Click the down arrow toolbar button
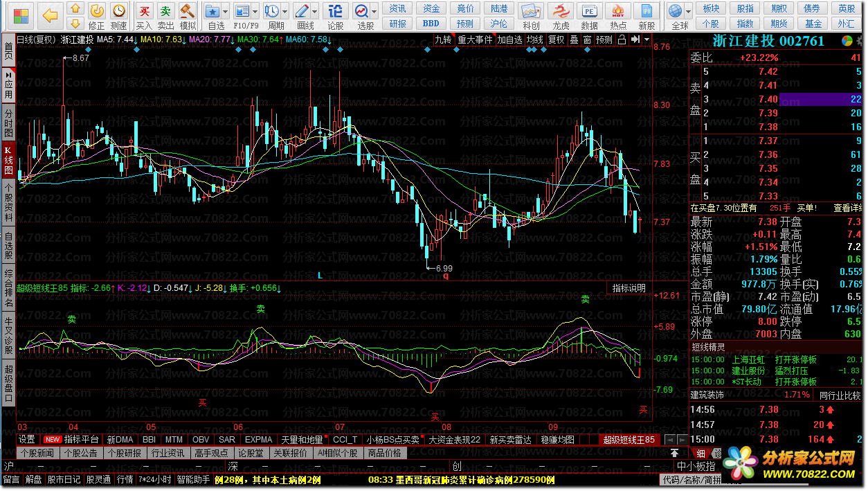Image resolution: width=868 pixels, height=491 pixels. (76, 24)
